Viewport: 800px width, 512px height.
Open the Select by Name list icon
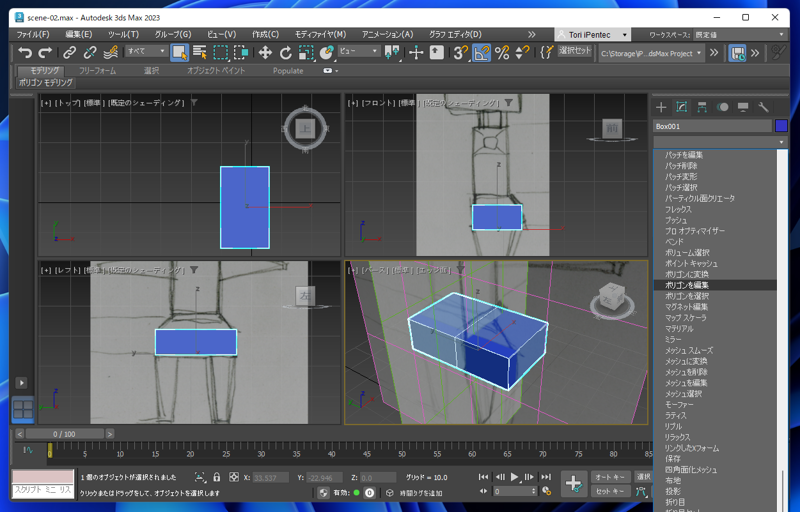[200, 52]
